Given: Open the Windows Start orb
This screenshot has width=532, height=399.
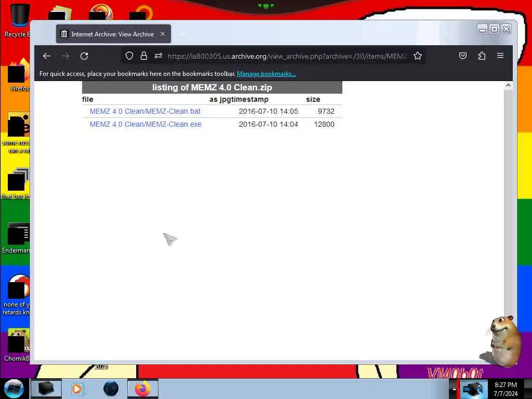Looking at the screenshot, I should (14, 389).
